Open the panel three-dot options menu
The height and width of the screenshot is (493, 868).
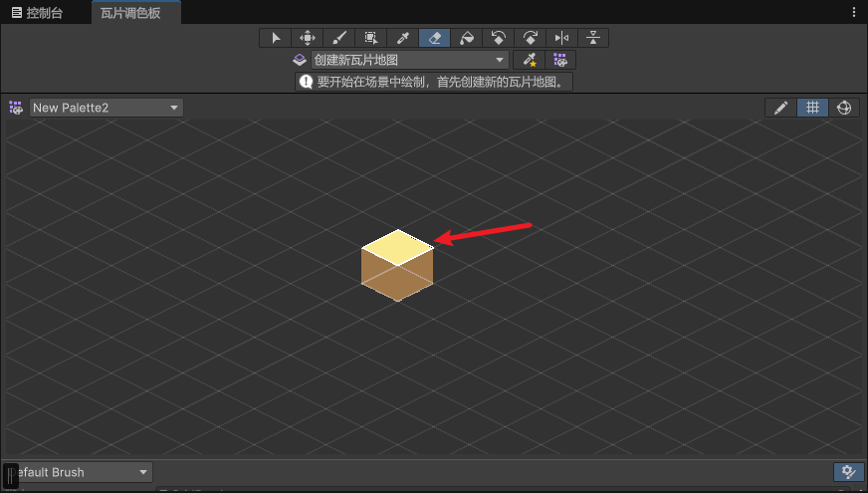pos(854,13)
